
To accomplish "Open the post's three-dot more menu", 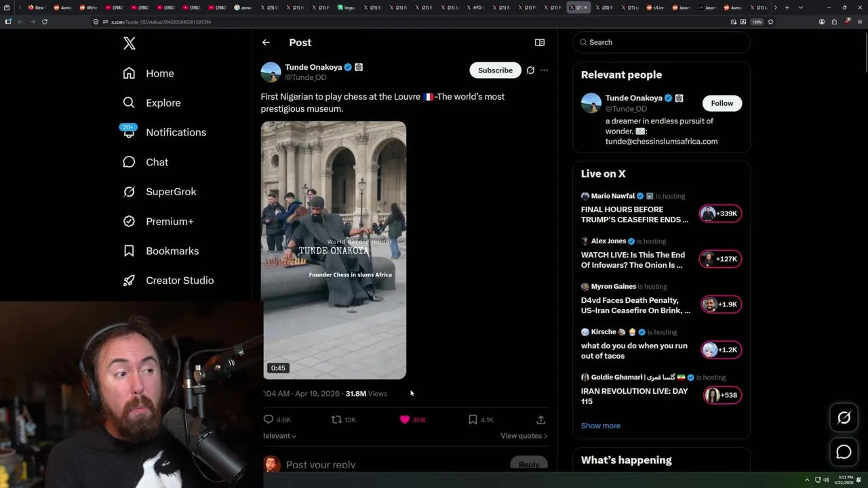I will tap(544, 70).
